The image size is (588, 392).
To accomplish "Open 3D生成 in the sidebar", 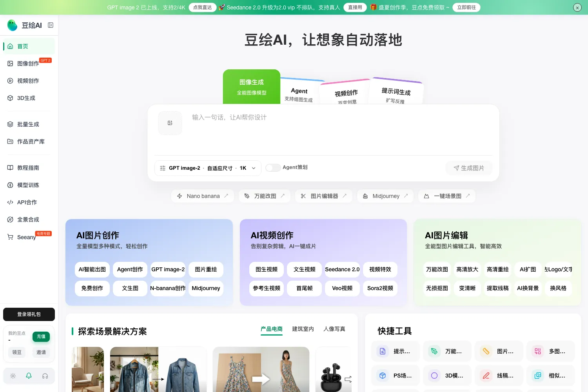I will tap(29, 98).
